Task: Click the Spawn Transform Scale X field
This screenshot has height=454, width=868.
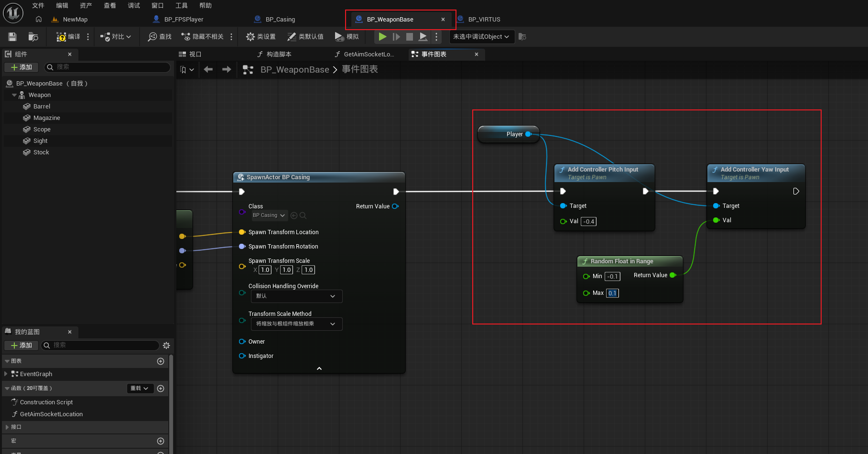Action: coord(265,270)
